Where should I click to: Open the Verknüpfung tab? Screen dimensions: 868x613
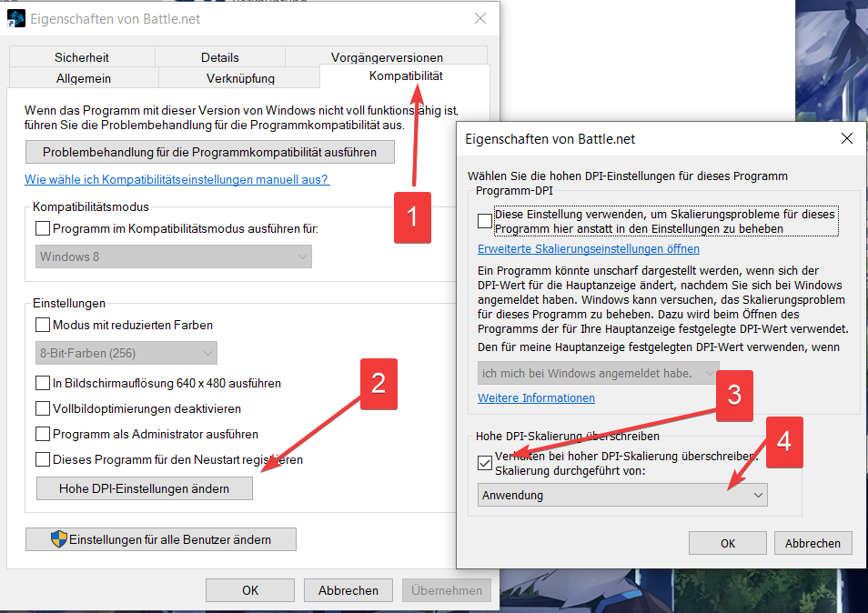click(239, 78)
